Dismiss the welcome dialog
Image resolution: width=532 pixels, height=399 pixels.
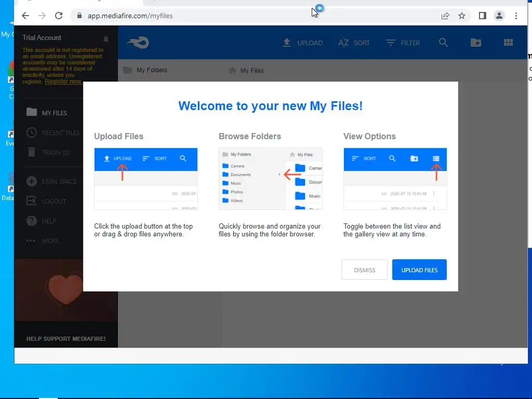364,270
